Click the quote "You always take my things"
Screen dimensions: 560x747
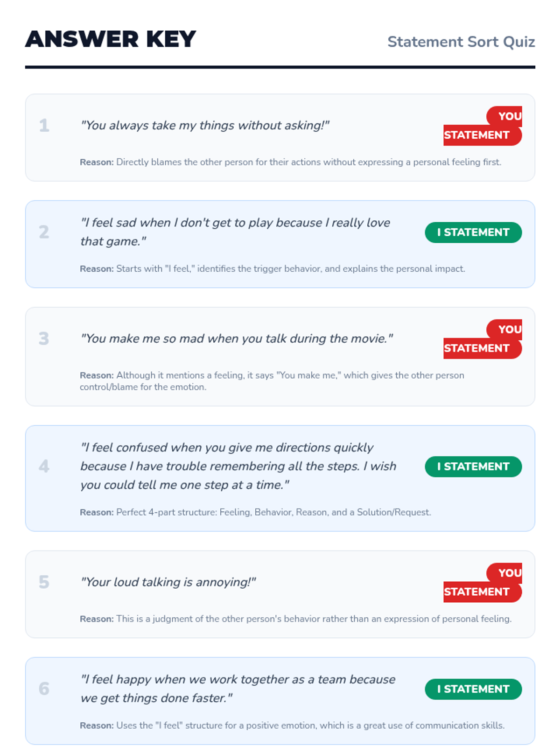click(205, 125)
